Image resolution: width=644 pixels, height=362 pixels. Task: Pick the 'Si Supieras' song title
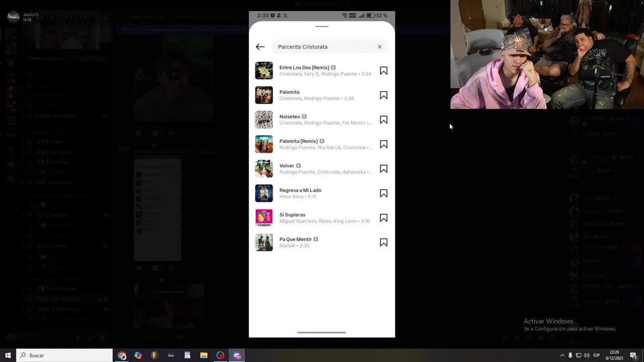click(x=292, y=215)
